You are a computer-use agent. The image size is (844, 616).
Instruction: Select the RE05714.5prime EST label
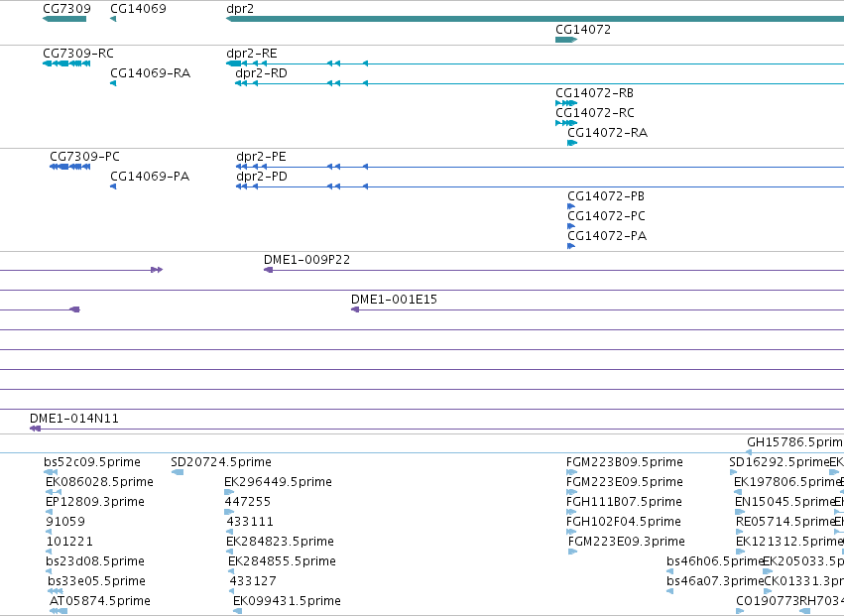[784, 522]
